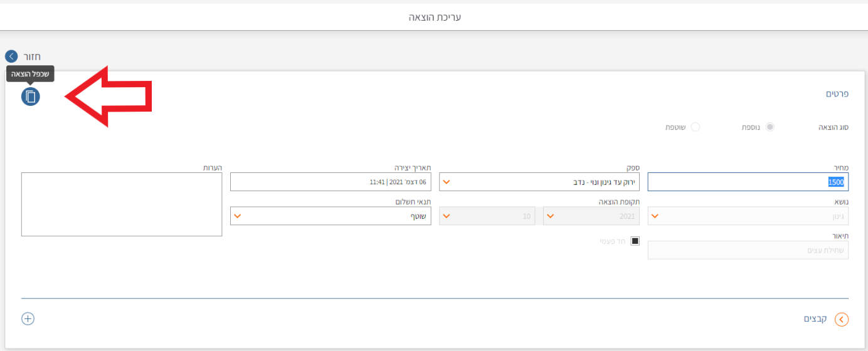
Task: Expand the קבצים section chevron icon
Action: (842, 320)
